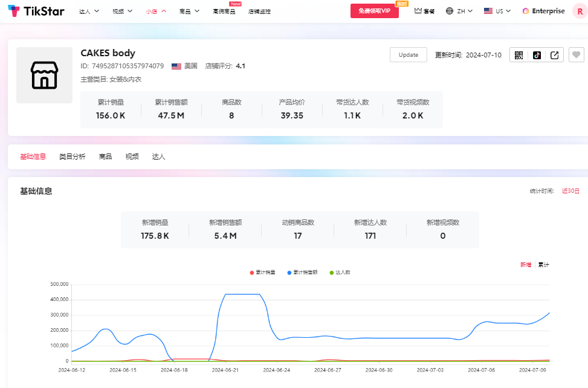This screenshot has width=588, height=388.
Task: Click 累计销量 value 156.0 K
Action: (x=111, y=115)
